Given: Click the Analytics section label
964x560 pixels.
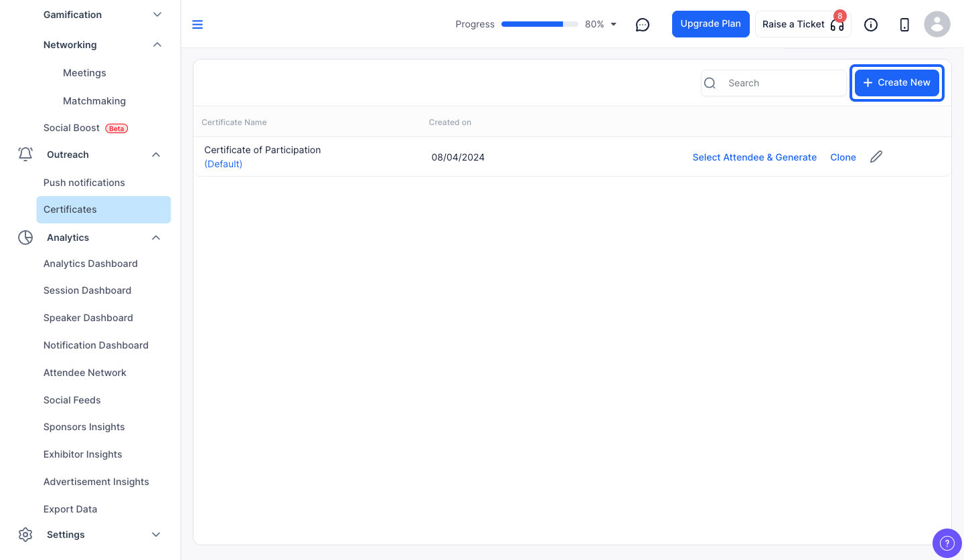Looking at the screenshot, I should [68, 238].
